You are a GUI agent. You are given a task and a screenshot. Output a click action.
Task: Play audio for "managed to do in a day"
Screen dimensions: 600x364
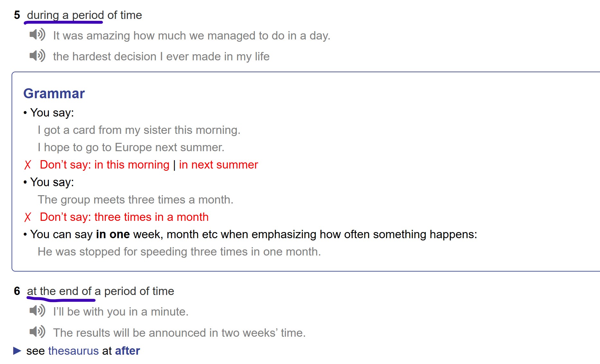pyautogui.click(x=37, y=35)
